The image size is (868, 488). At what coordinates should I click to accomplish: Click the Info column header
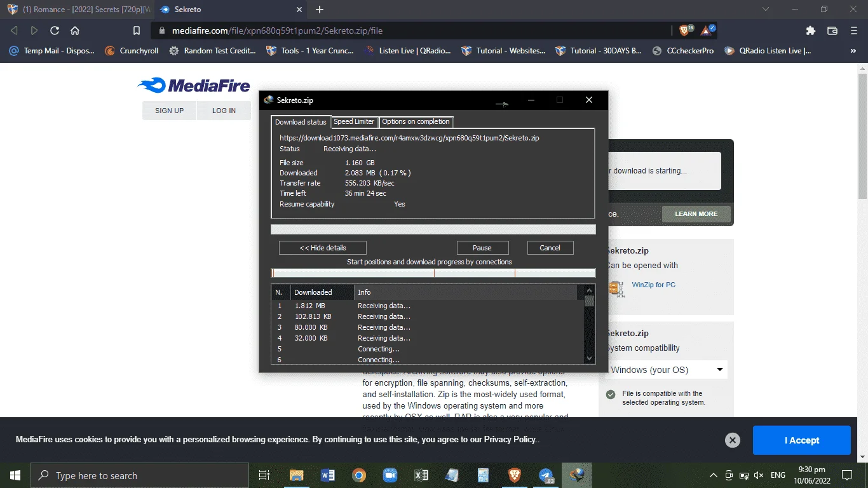pos(466,292)
